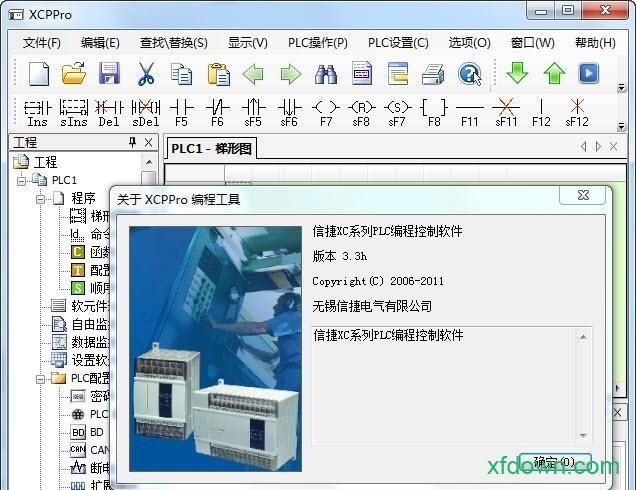636x490 pixels.
Task: Select the BD tree item
Action: 97,432
